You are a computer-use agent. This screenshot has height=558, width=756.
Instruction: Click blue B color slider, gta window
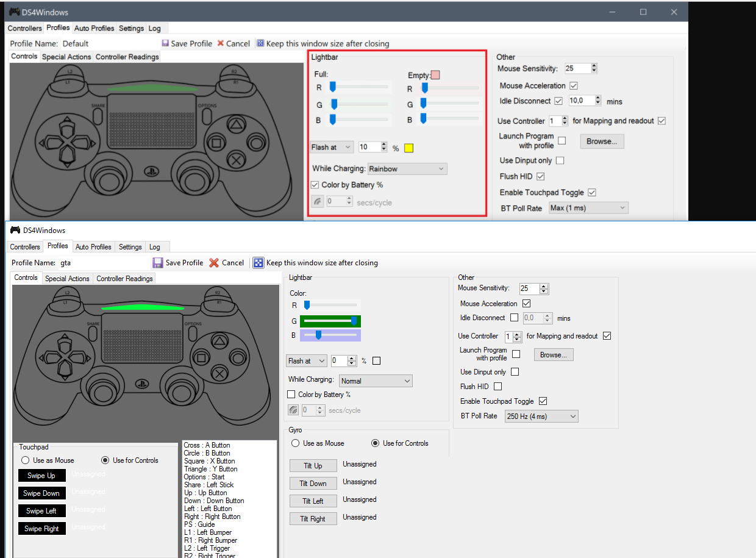click(330, 335)
